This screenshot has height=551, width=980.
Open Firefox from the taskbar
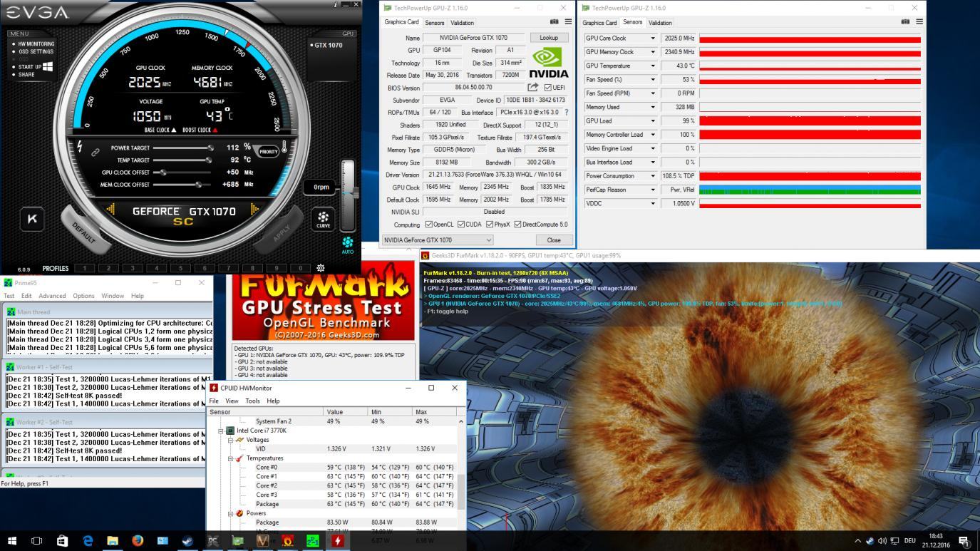tap(137, 541)
